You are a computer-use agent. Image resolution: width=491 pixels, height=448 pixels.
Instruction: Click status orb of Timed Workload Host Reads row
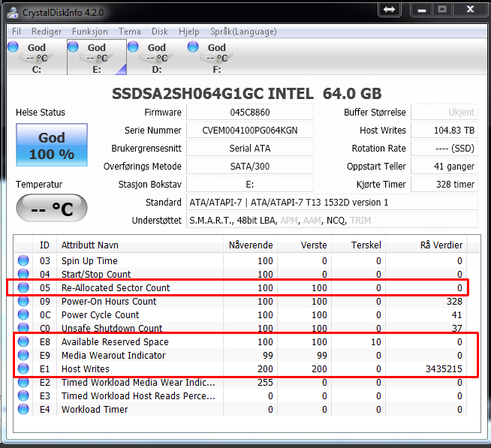(23, 395)
